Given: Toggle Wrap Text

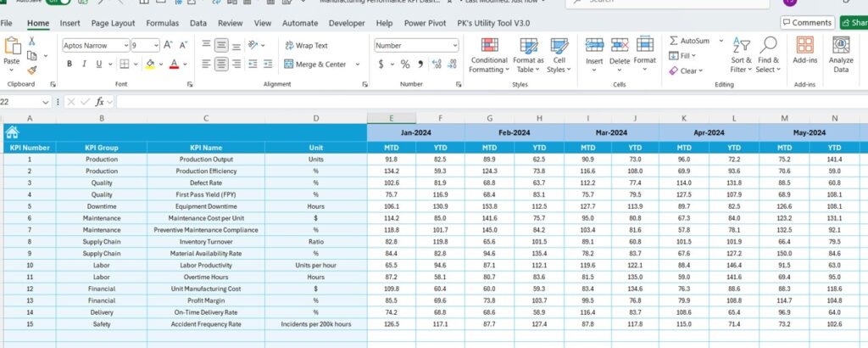Looking at the screenshot, I should click(306, 46).
